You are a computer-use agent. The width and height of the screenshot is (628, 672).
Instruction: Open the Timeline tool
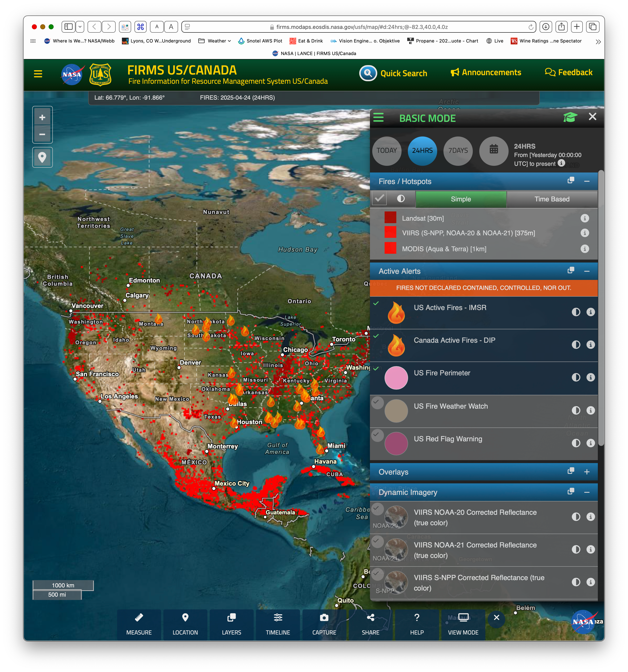point(278,625)
